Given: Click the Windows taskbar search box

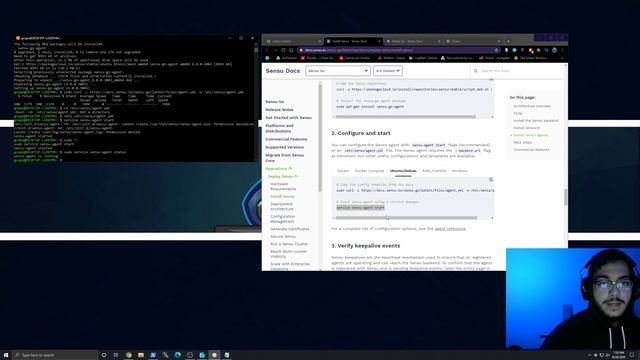Looking at the screenshot, I should coord(55,355).
